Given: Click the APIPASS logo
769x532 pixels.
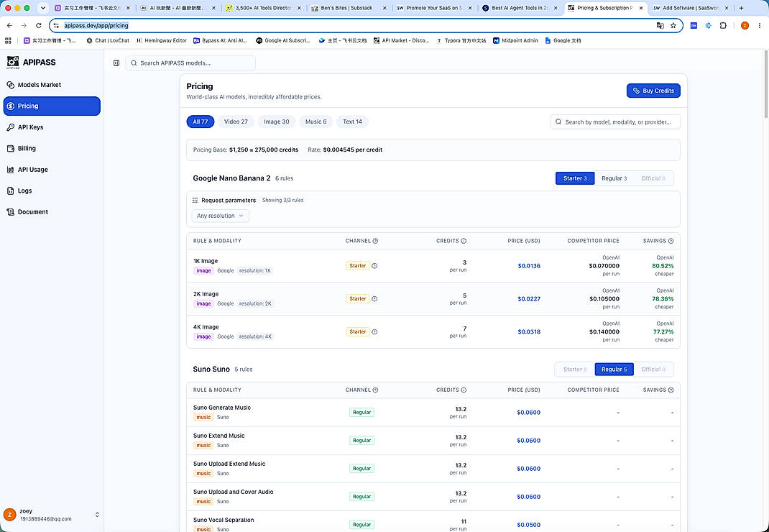Looking at the screenshot, I should [x=32, y=63].
